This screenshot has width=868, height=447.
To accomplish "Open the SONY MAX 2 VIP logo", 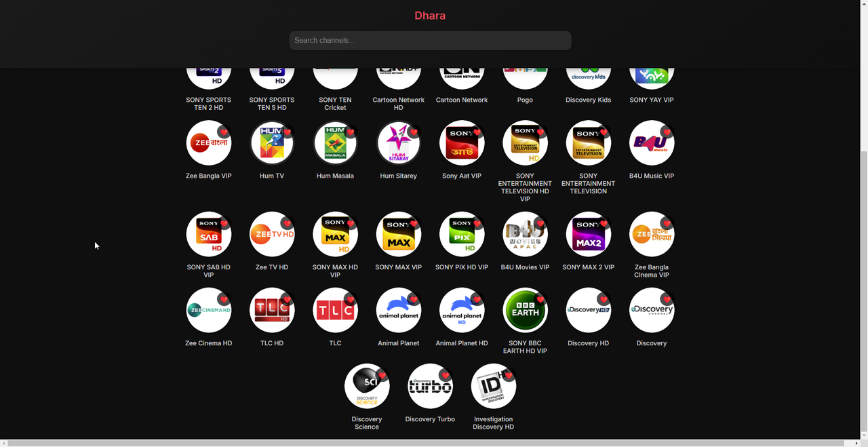I will tap(589, 235).
